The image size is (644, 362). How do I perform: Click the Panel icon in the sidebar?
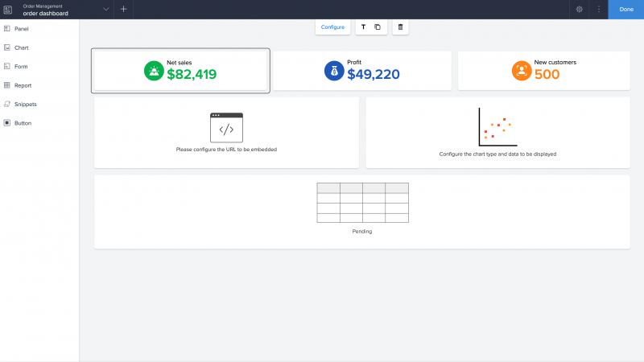click(x=7, y=28)
